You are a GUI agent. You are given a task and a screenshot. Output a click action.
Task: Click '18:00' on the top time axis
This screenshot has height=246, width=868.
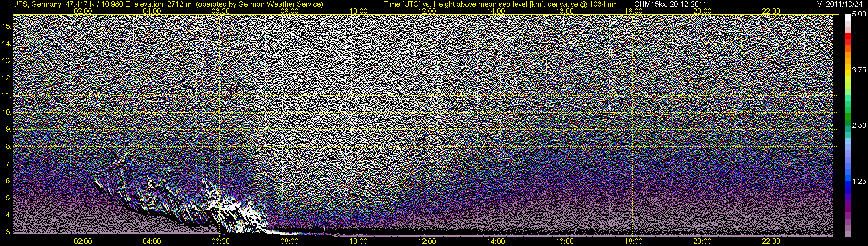[633, 11]
